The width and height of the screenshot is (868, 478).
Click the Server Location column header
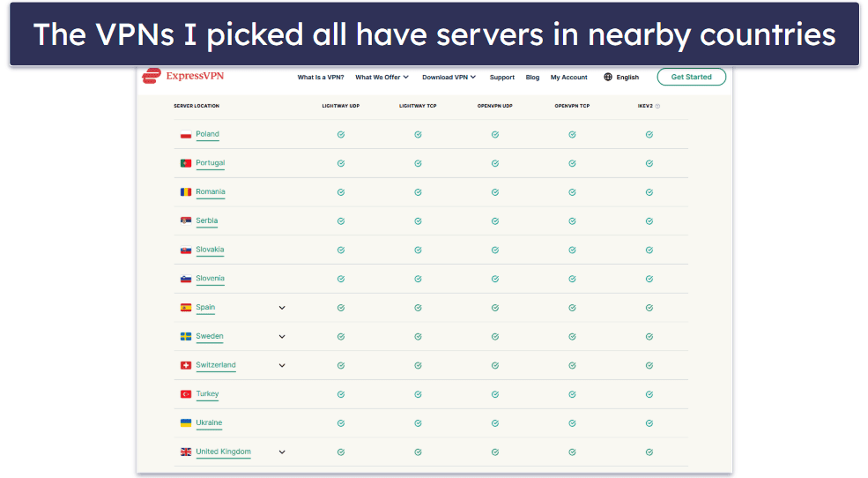pyautogui.click(x=197, y=106)
